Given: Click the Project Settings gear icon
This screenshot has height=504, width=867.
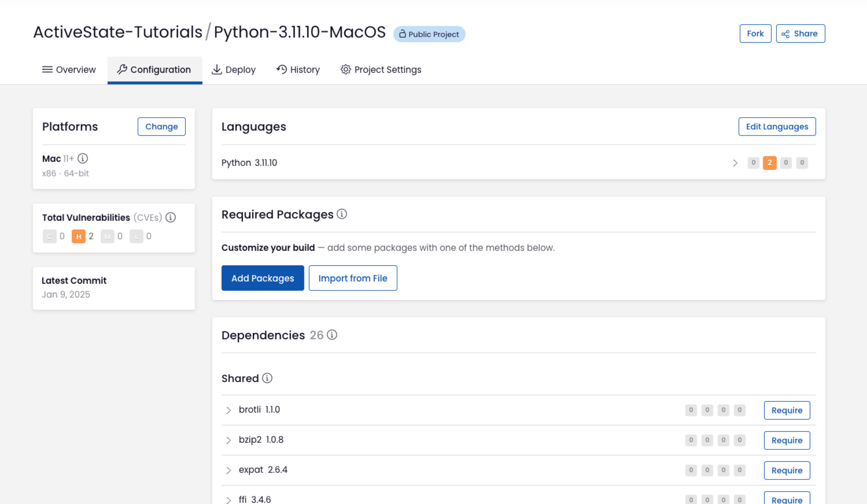Looking at the screenshot, I should [345, 69].
